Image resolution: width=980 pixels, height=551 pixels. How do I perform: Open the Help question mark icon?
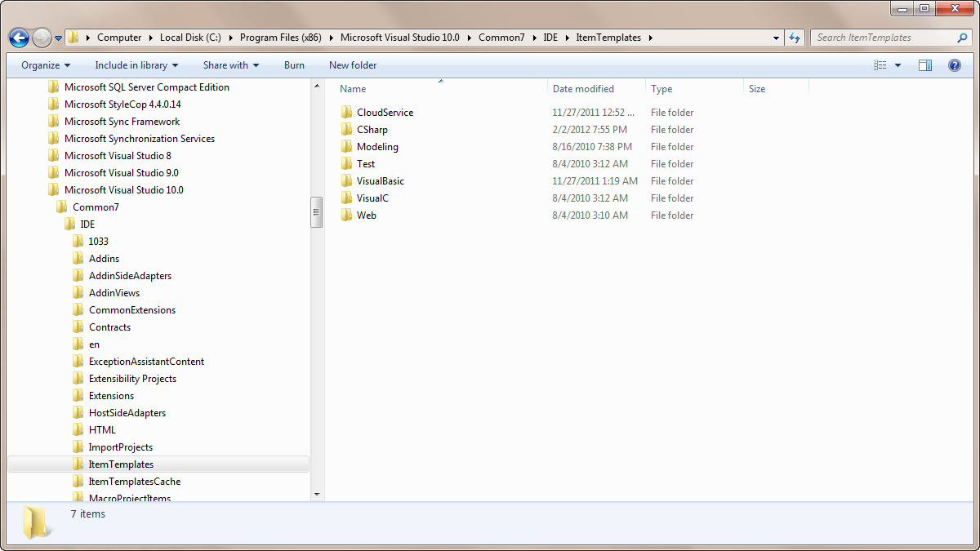(x=954, y=64)
